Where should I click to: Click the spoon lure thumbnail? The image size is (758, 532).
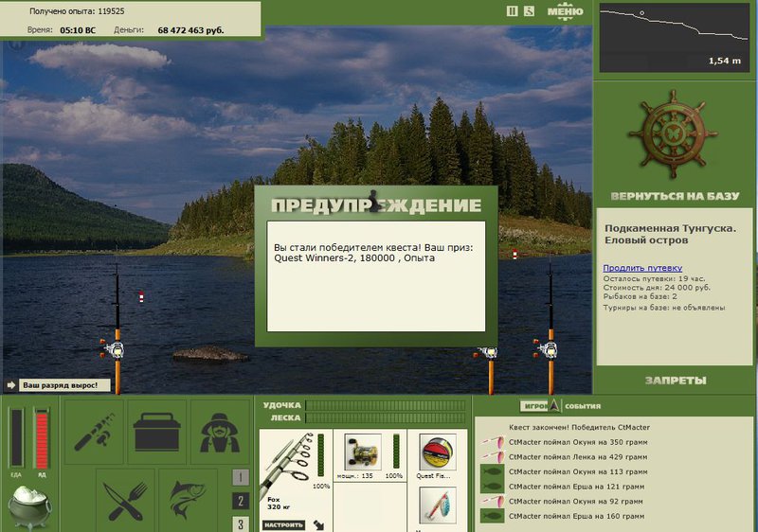click(438, 505)
